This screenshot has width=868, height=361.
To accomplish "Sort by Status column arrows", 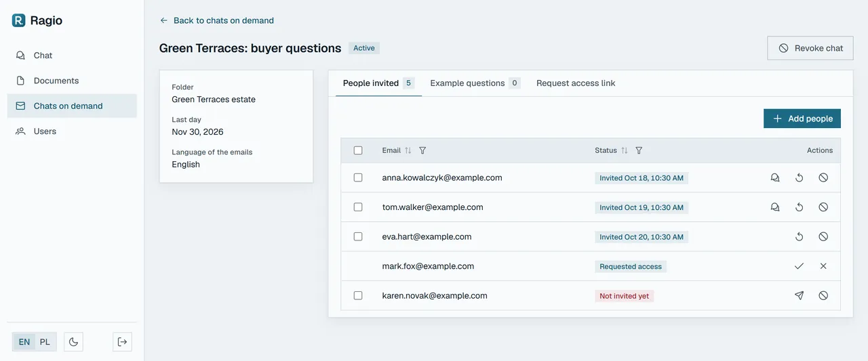I will coord(625,150).
